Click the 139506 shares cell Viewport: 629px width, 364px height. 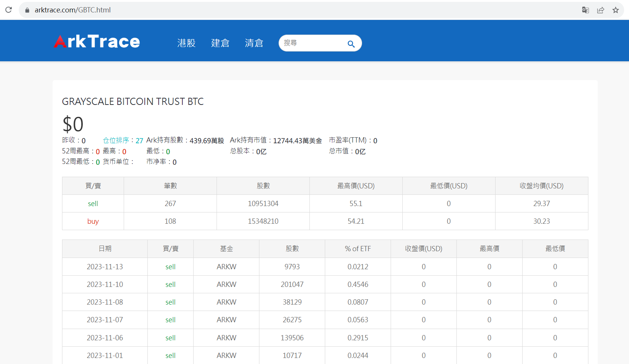pos(292,338)
